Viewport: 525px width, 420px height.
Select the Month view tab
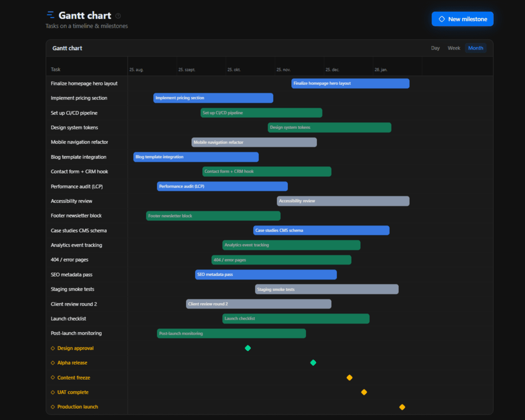[x=475, y=48]
